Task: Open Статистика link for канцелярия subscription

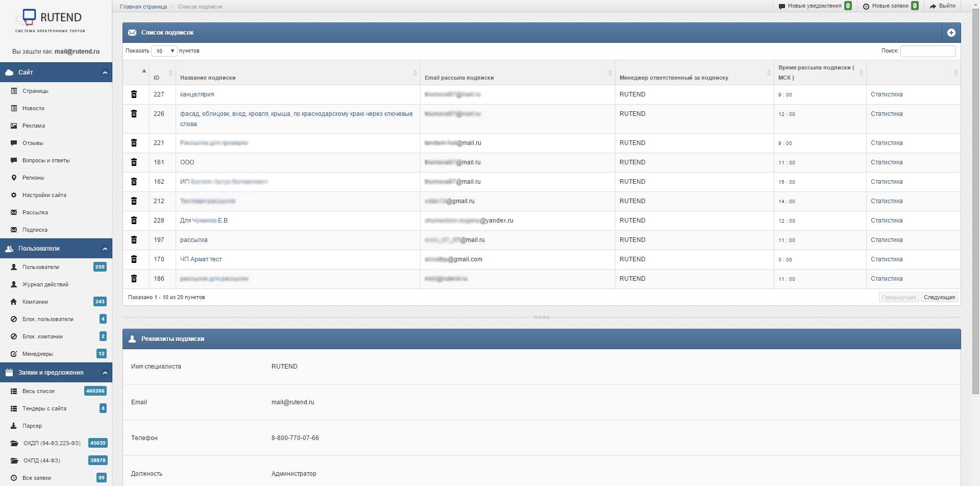Action: click(x=887, y=94)
